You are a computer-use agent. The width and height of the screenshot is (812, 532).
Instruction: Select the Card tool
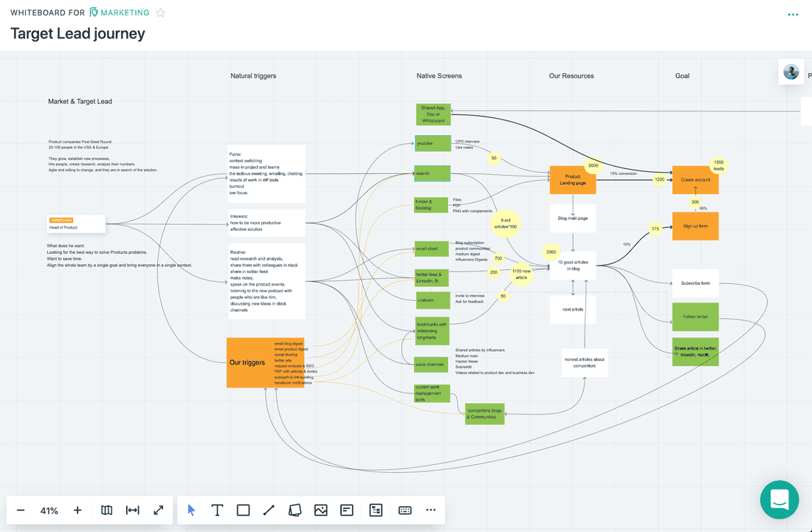(346, 510)
